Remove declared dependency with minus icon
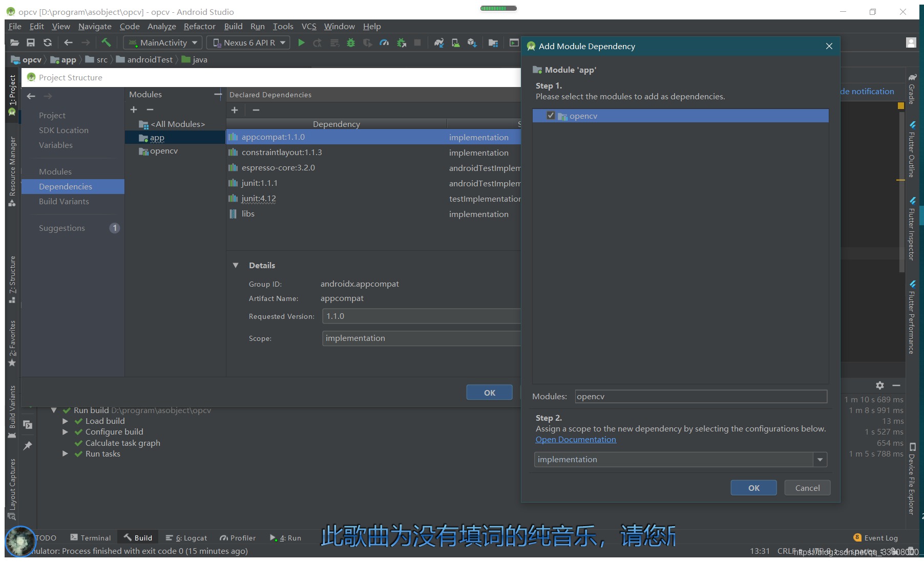 256,110
